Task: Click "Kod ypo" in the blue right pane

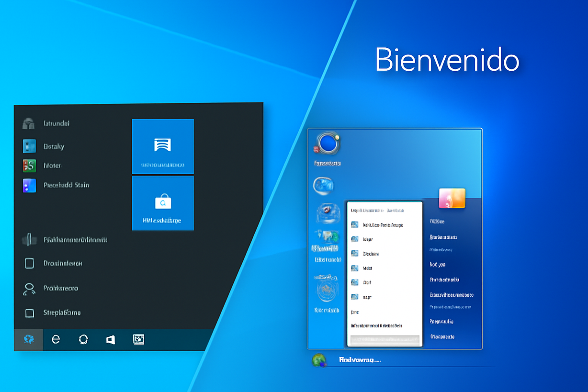Action: pyautogui.click(x=438, y=264)
